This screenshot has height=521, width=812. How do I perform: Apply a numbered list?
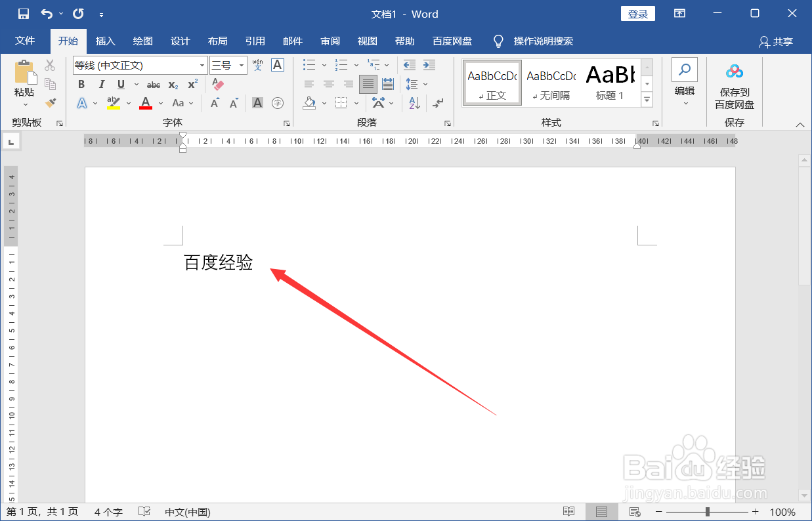(341, 65)
